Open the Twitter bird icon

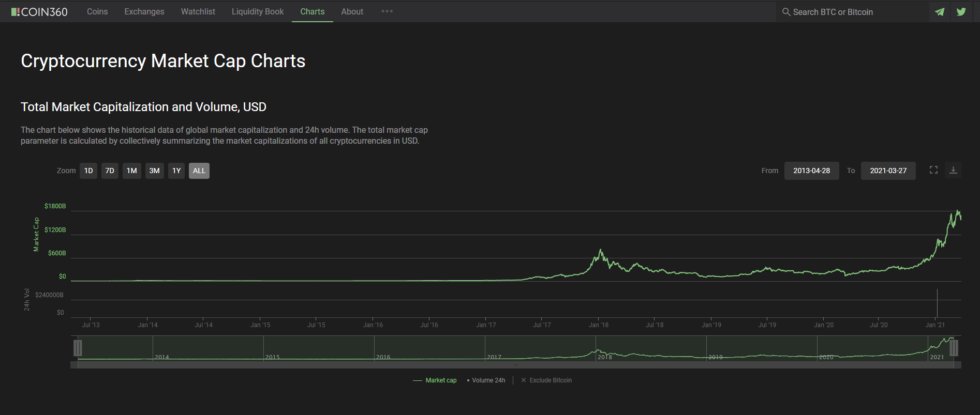(x=961, y=12)
